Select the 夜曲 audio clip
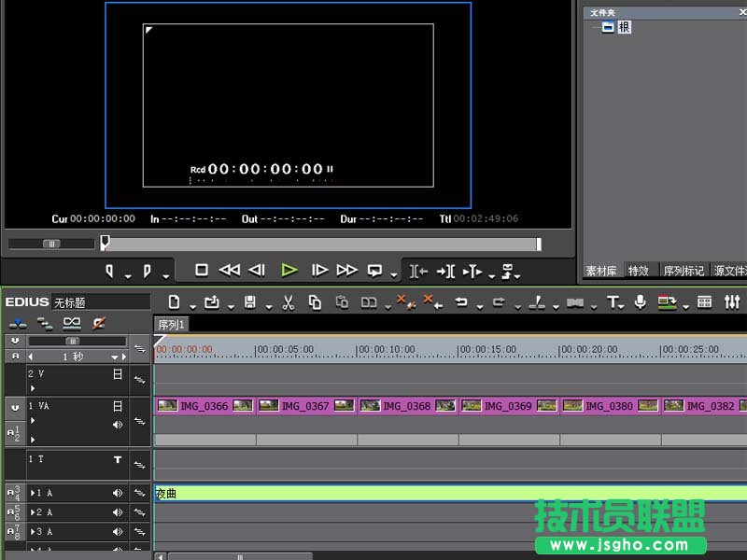 450,494
